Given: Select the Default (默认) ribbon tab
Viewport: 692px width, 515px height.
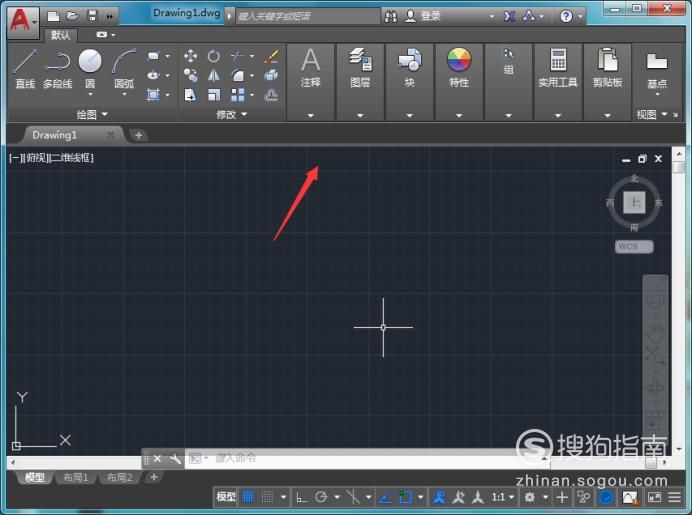Looking at the screenshot, I should coord(60,35).
